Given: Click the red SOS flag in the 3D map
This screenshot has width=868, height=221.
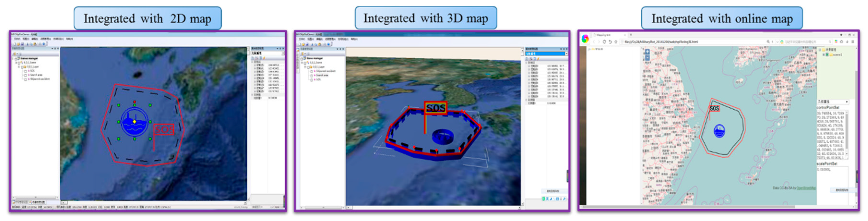Looking at the screenshot, I should (x=435, y=108).
